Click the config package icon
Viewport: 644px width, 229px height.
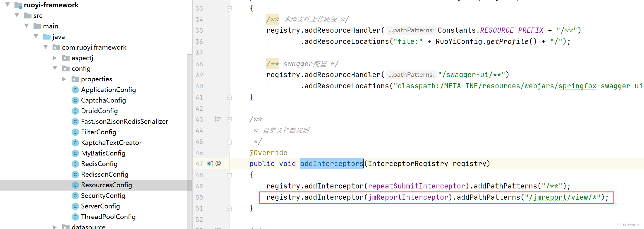point(66,68)
